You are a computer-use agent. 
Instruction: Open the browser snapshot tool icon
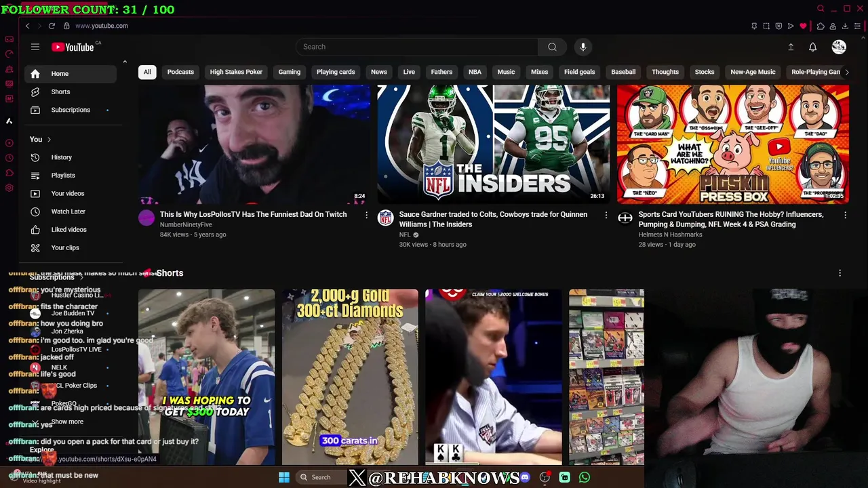tap(766, 26)
